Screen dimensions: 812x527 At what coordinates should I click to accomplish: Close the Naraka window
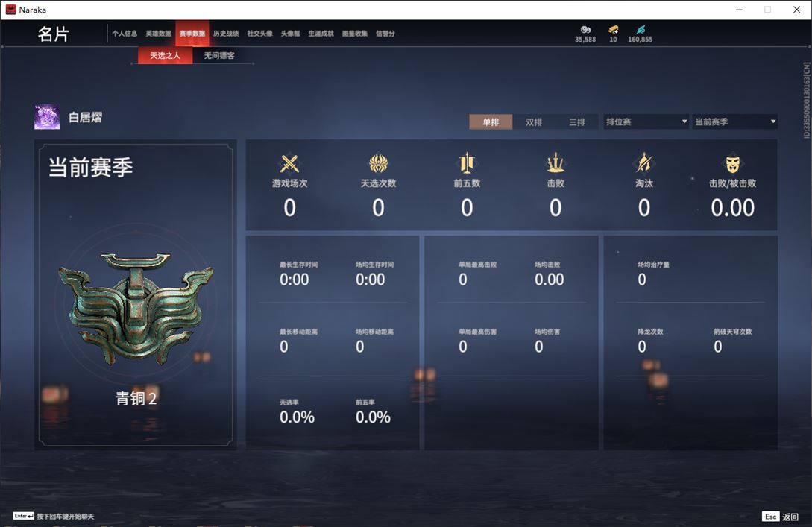tap(796, 10)
